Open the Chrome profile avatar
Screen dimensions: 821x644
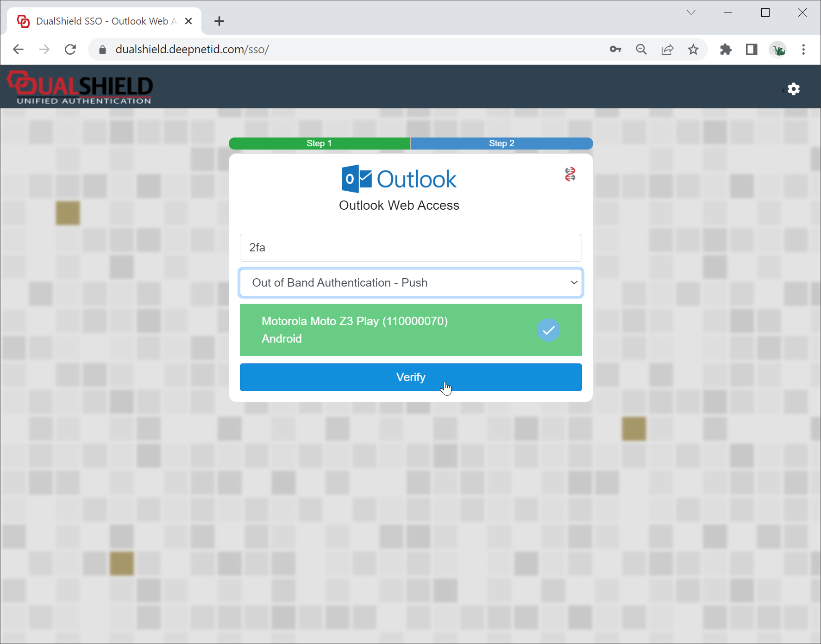coord(778,49)
